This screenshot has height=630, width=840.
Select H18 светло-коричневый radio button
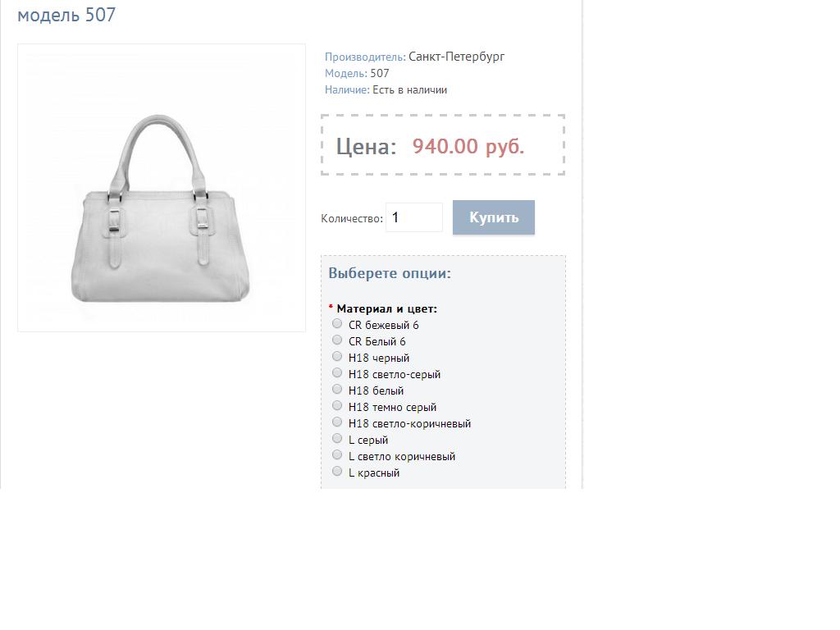pyautogui.click(x=337, y=422)
